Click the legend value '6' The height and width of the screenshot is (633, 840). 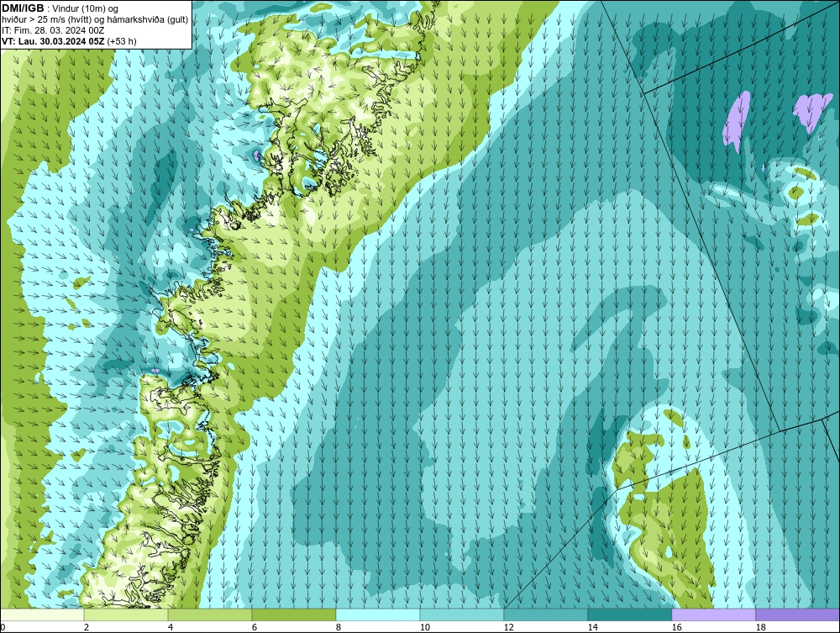click(x=254, y=627)
